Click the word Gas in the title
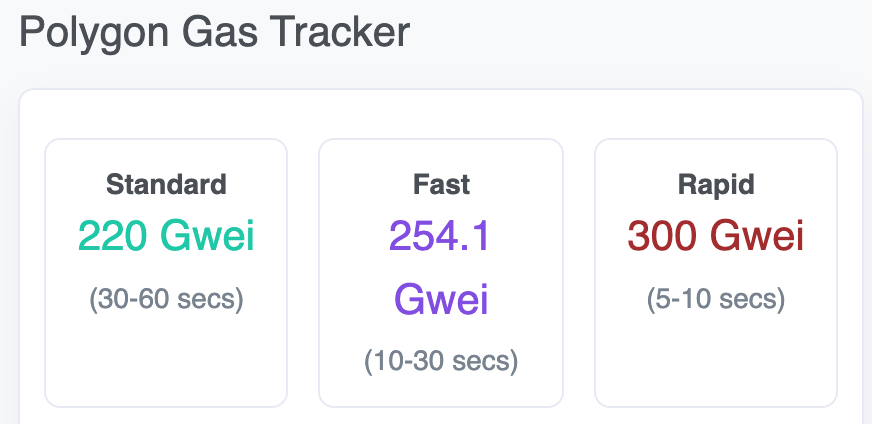The image size is (872, 424). pyautogui.click(x=220, y=32)
